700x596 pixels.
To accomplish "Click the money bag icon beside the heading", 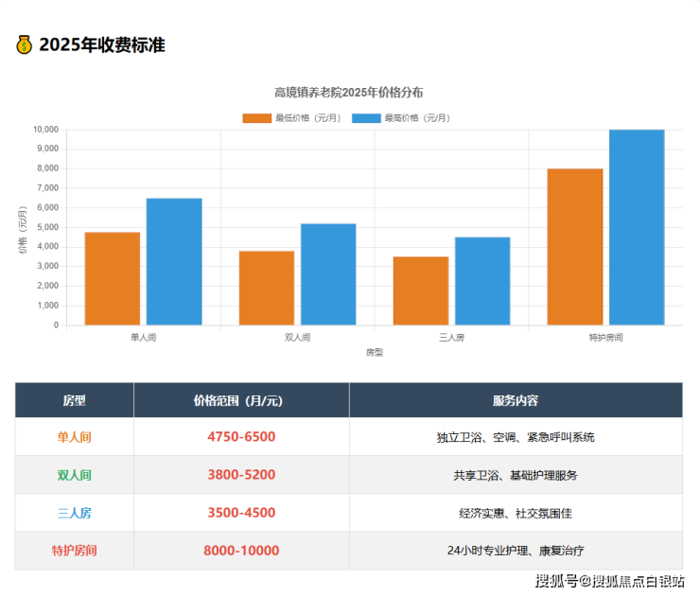I will click(25, 44).
